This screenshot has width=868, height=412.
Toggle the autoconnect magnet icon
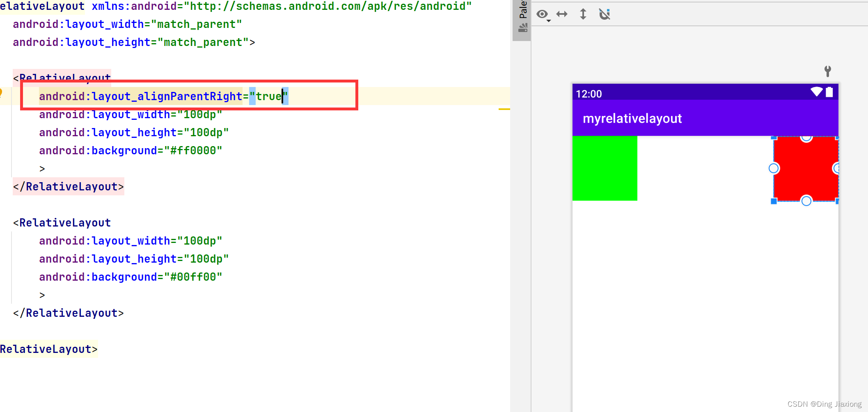pos(605,14)
